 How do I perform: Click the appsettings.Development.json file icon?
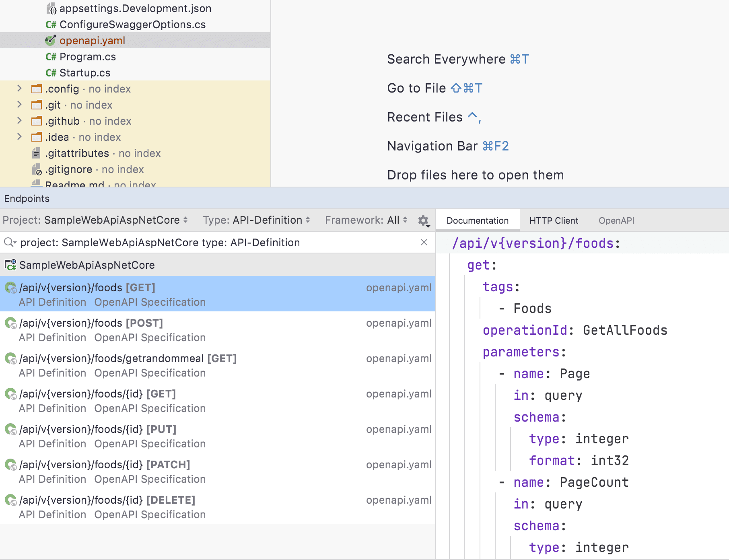(50, 8)
